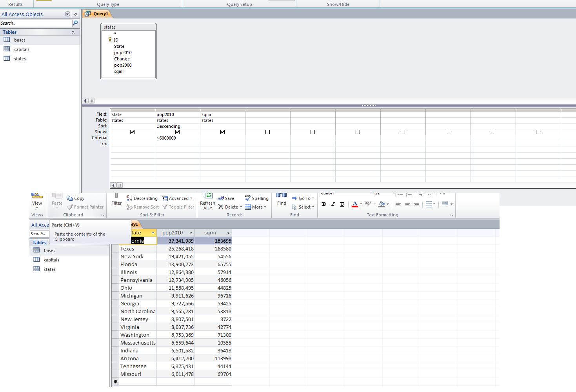Toggle Bold text formatting
This screenshot has width=576, height=392.
(x=324, y=204)
